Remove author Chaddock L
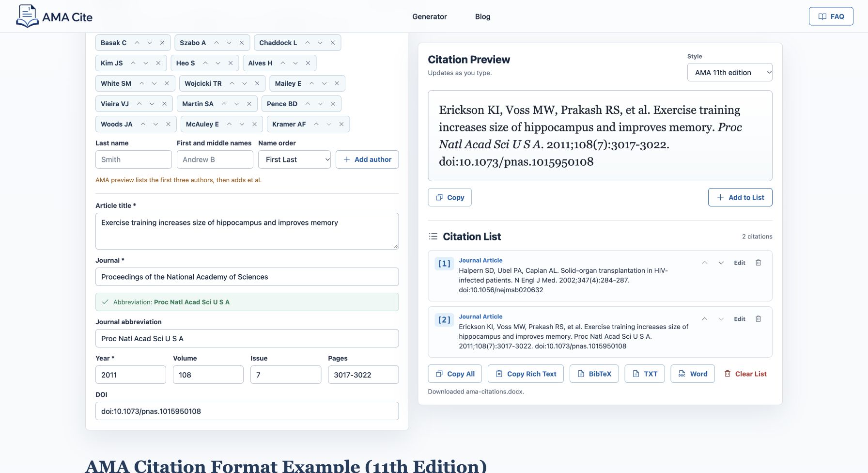Viewport: 868px width, 473px height. coord(333,43)
